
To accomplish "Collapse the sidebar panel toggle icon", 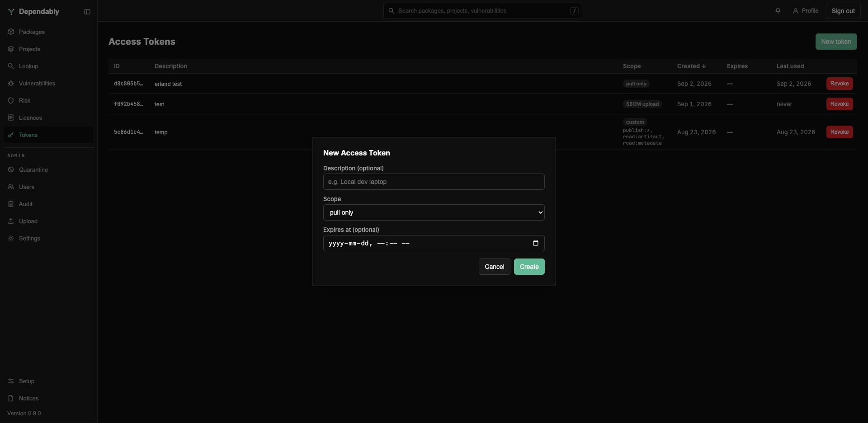I will 87,12.
